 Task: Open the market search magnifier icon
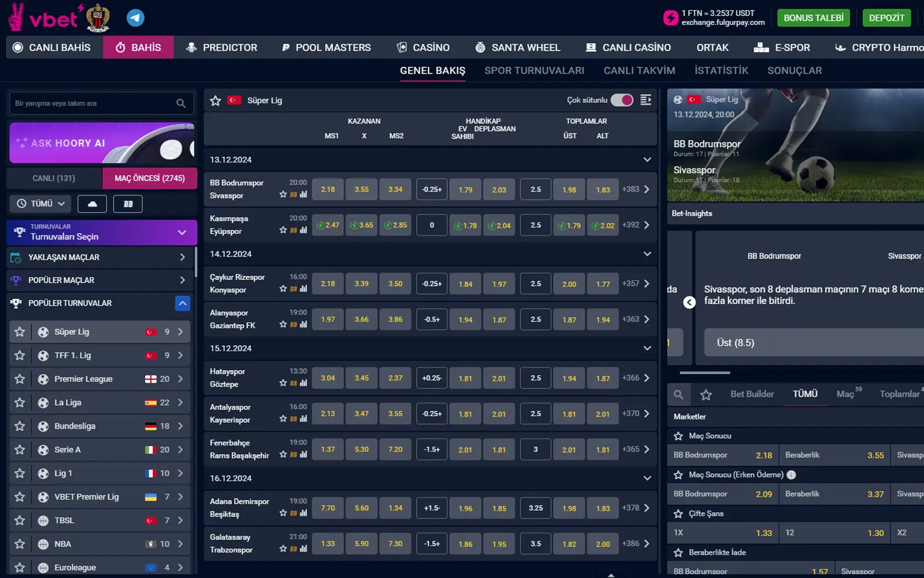point(679,394)
